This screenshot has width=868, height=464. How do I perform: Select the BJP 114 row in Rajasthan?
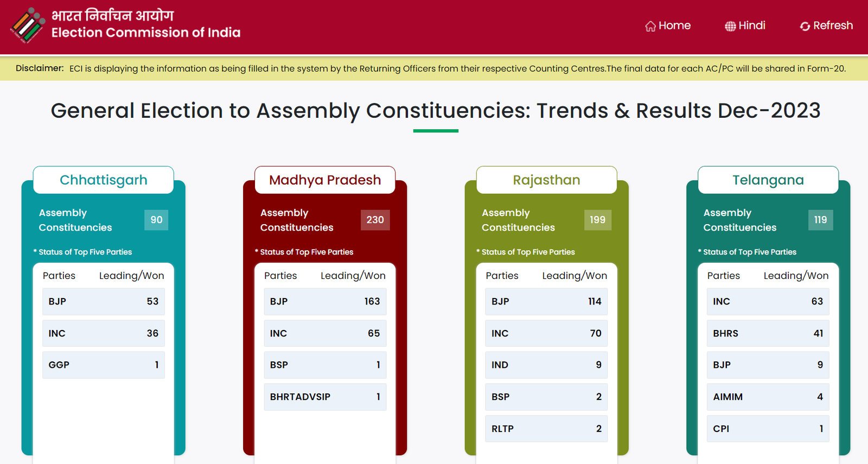coord(546,302)
